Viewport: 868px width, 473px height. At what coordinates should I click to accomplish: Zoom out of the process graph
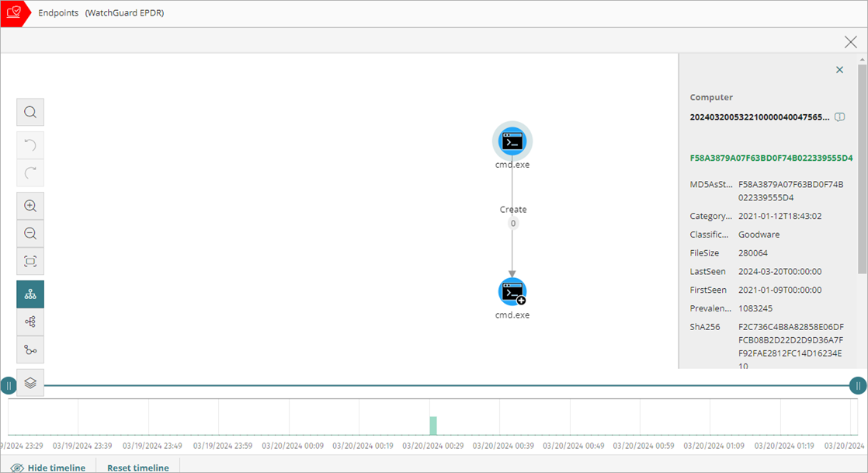click(30, 233)
